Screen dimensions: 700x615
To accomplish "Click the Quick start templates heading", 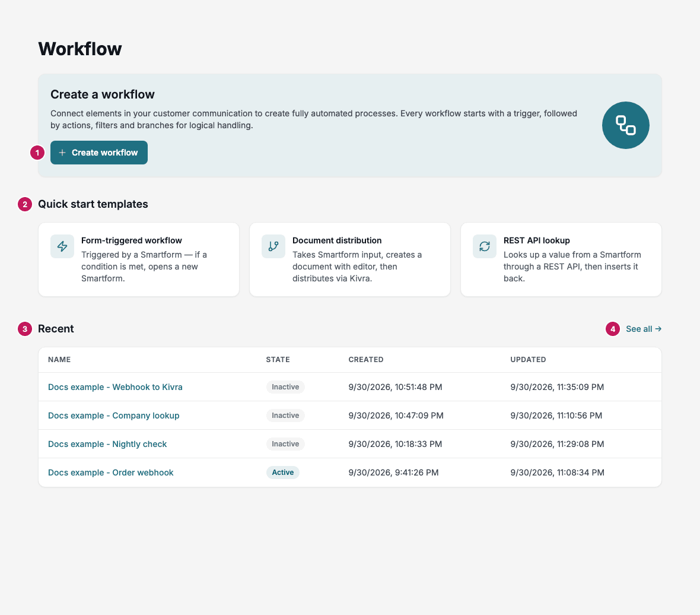I will pos(93,204).
